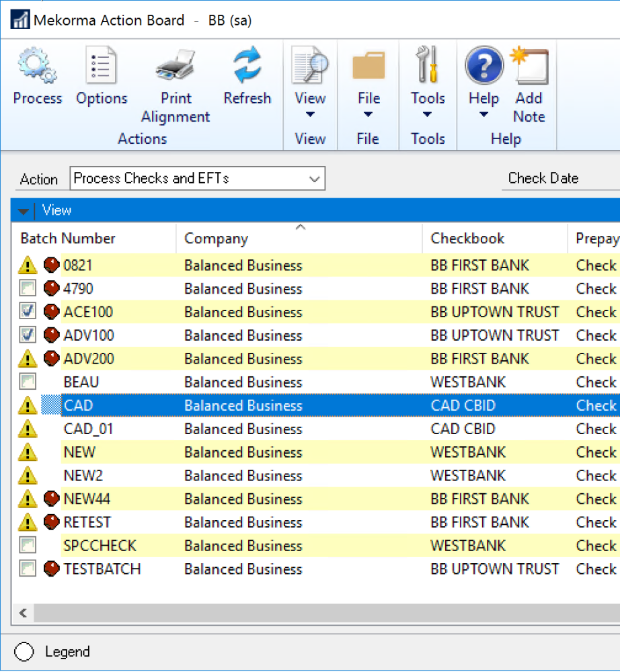Click the warning icon on CAD_01
This screenshot has height=672, width=620.
(x=28, y=429)
